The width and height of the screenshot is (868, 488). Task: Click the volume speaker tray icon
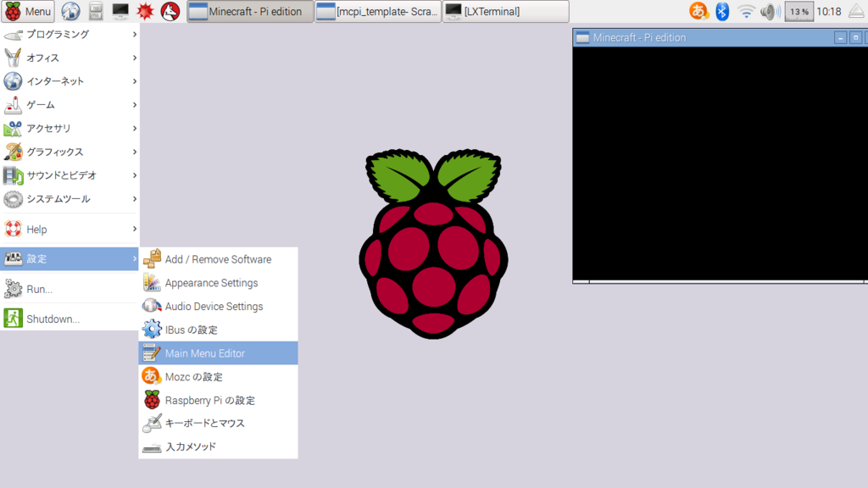click(770, 11)
